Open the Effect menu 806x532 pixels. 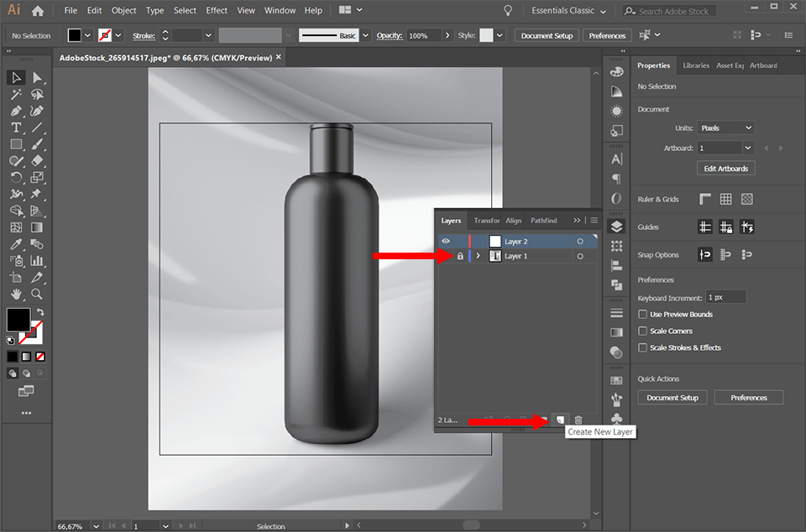(x=216, y=10)
